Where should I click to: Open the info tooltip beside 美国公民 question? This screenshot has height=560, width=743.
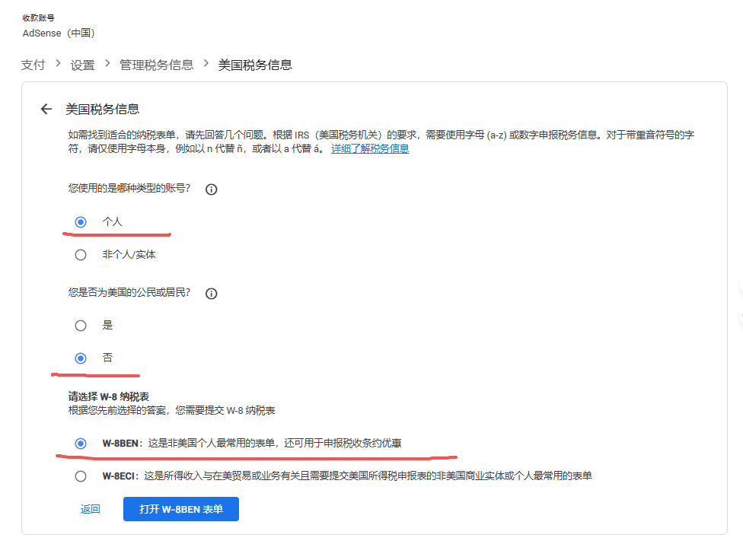211,293
